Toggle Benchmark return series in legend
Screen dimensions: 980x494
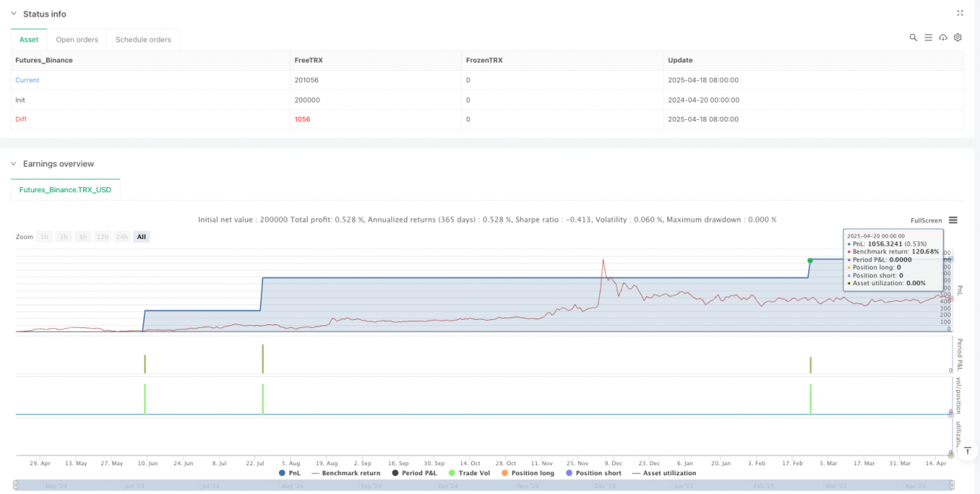[x=345, y=473]
